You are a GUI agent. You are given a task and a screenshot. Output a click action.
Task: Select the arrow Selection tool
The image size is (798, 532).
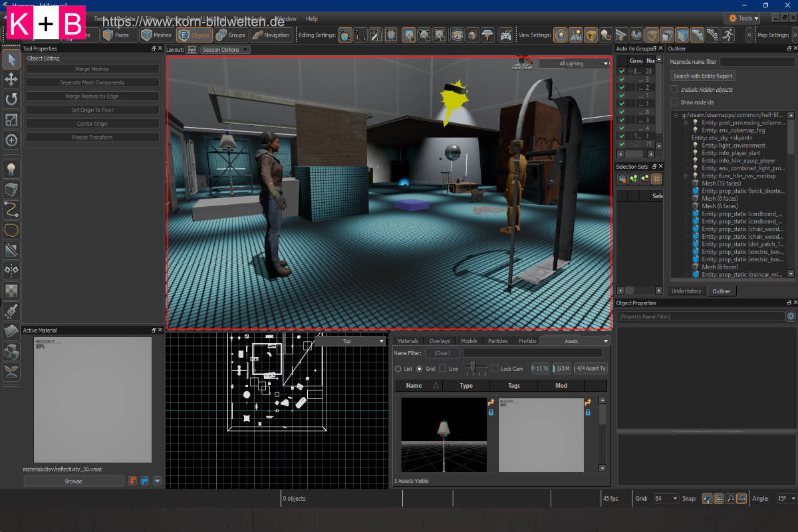tap(11, 59)
